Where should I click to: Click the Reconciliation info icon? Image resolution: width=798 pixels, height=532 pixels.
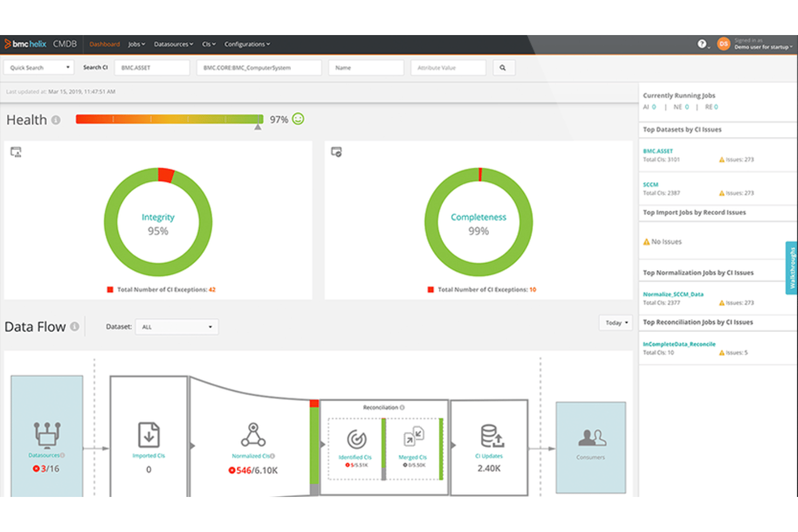coord(402,407)
